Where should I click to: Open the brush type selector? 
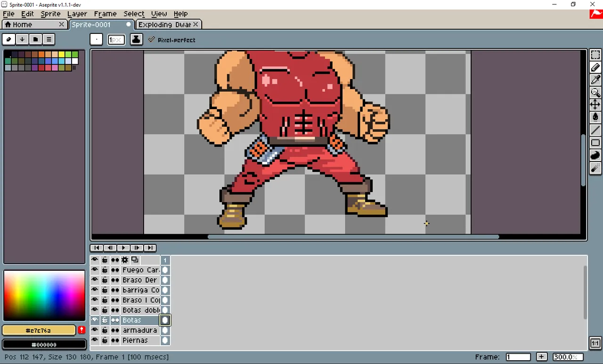(x=97, y=40)
